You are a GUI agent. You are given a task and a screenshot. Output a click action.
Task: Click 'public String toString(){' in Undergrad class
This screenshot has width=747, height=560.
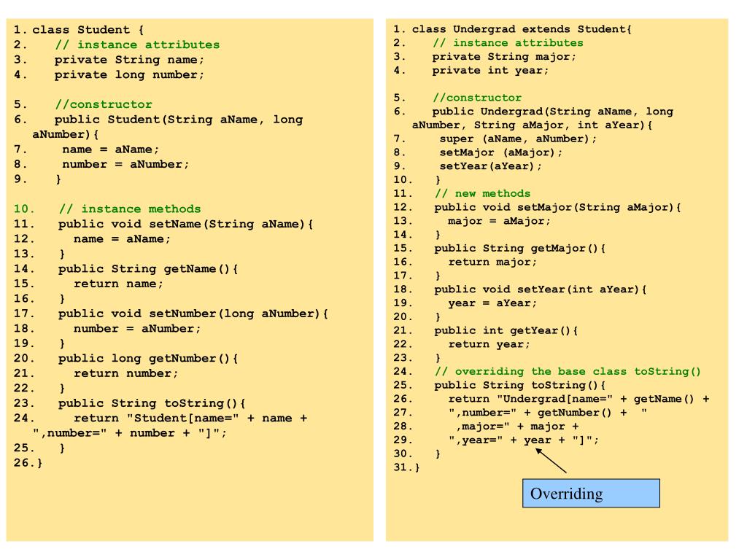tap(519, 385)
